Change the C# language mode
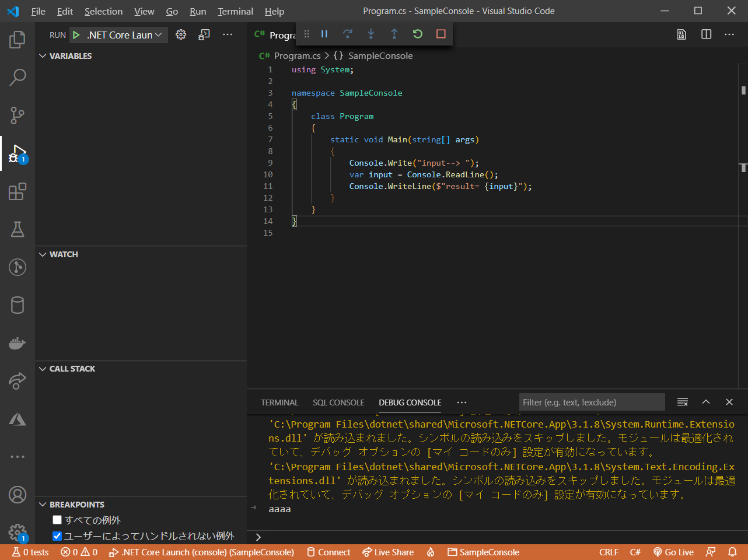The width and height of the screenshot is (748, 560). (635, 552)
